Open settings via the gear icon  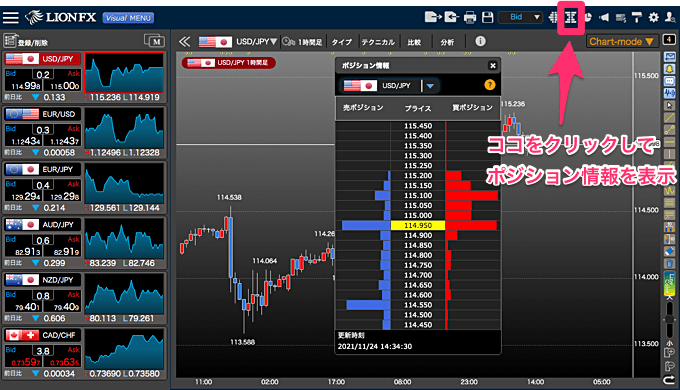pos(654,17)
